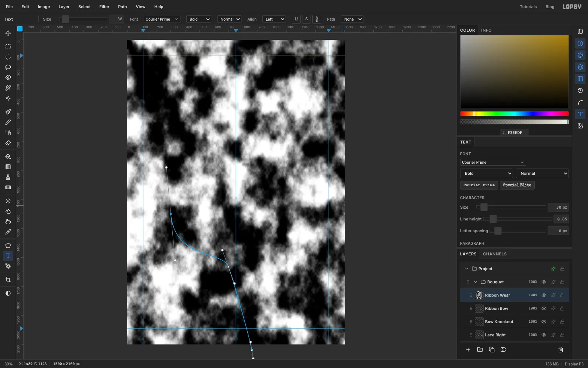Open the Image menu

click(x=44, y=7)
